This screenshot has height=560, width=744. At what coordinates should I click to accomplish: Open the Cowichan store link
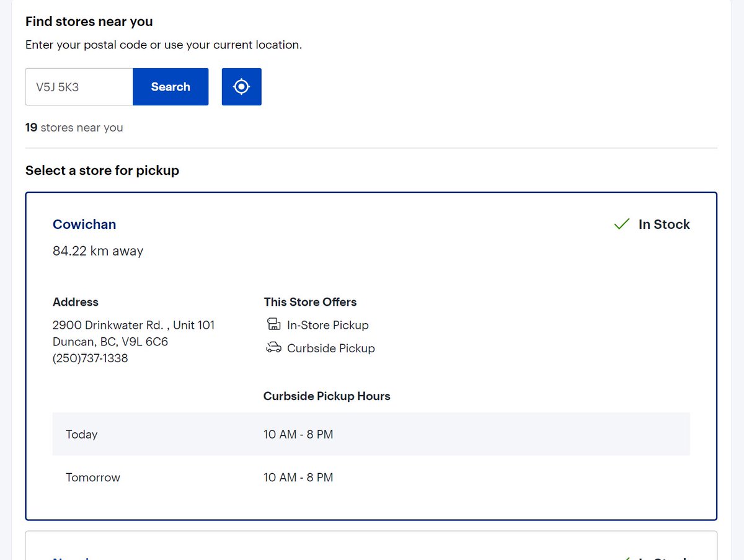84,224
